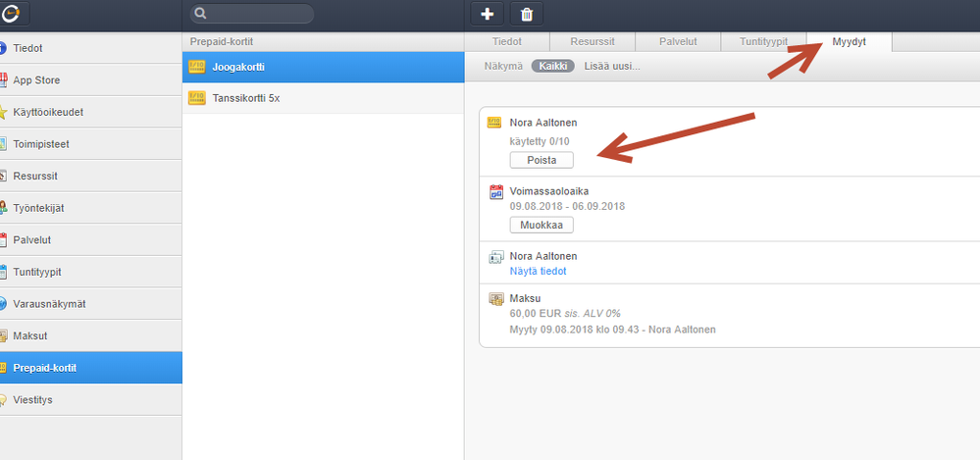
Task: Click the trash delete icon in toolbar
Action: (x=526, y=14)
